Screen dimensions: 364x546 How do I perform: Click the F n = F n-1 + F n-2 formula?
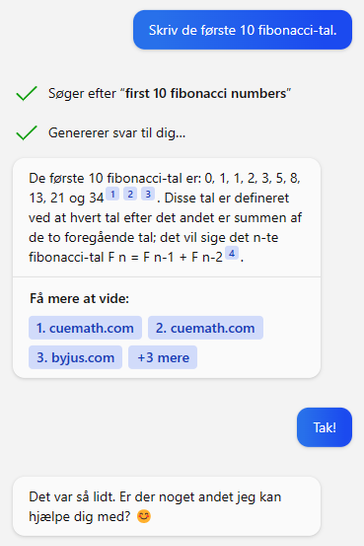pos(165,257)
